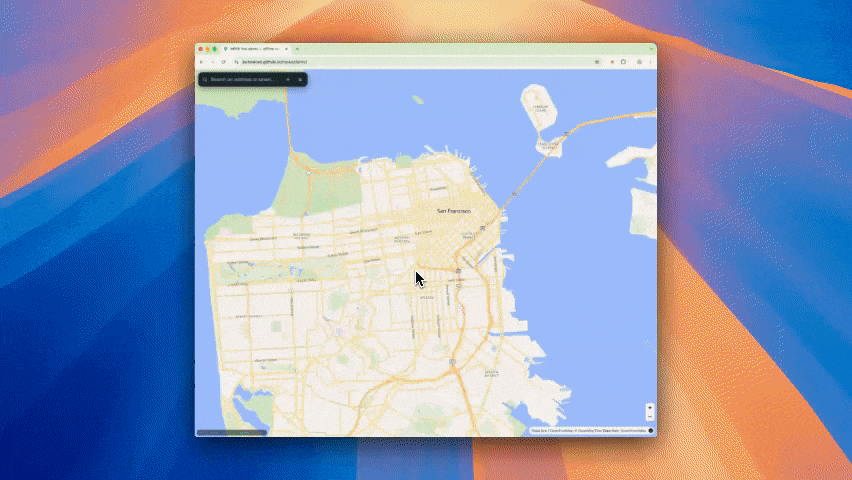Click the map attribution text link
The height and width of the screenshot is (480, 852).
588,431
